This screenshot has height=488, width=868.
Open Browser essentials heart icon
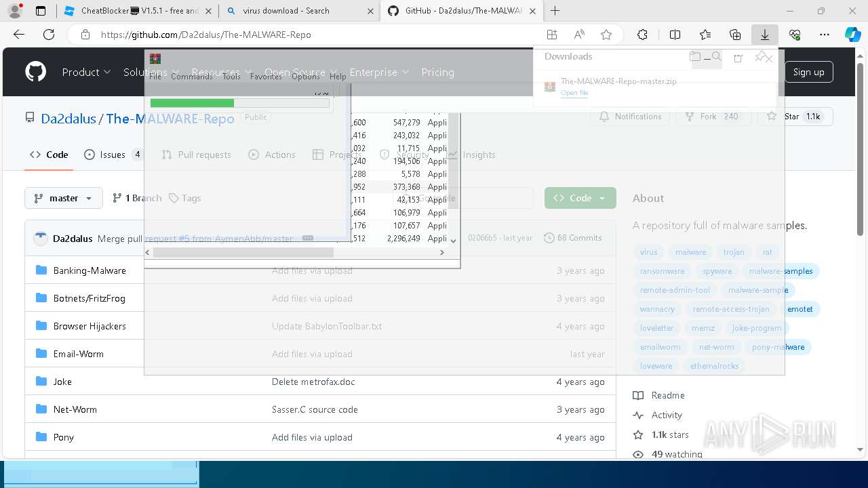795,35
